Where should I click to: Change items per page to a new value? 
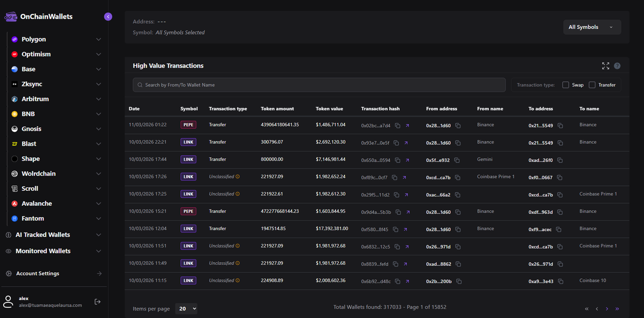click(x=186, y=308)
